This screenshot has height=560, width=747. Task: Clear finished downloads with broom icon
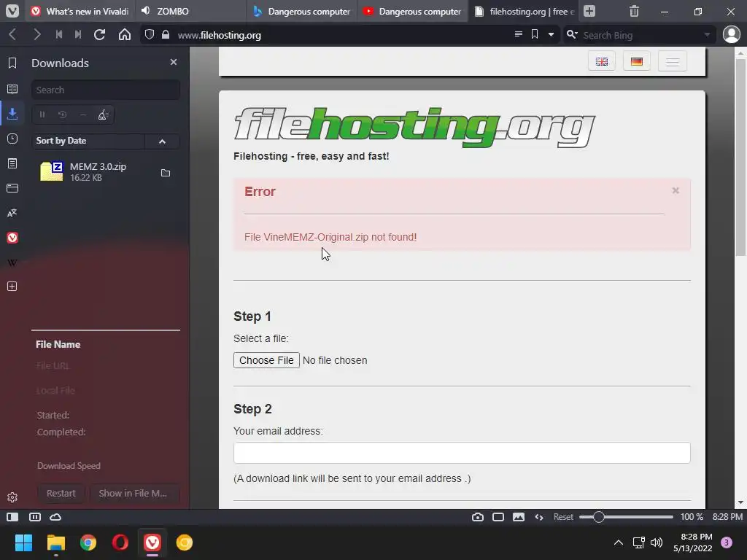tap(103, 114)
